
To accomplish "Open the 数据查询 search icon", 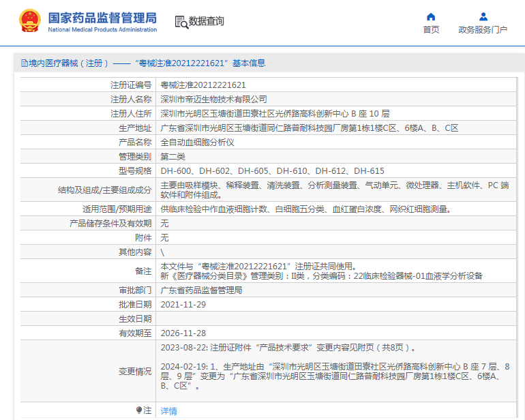I will (x=181, y=22).
